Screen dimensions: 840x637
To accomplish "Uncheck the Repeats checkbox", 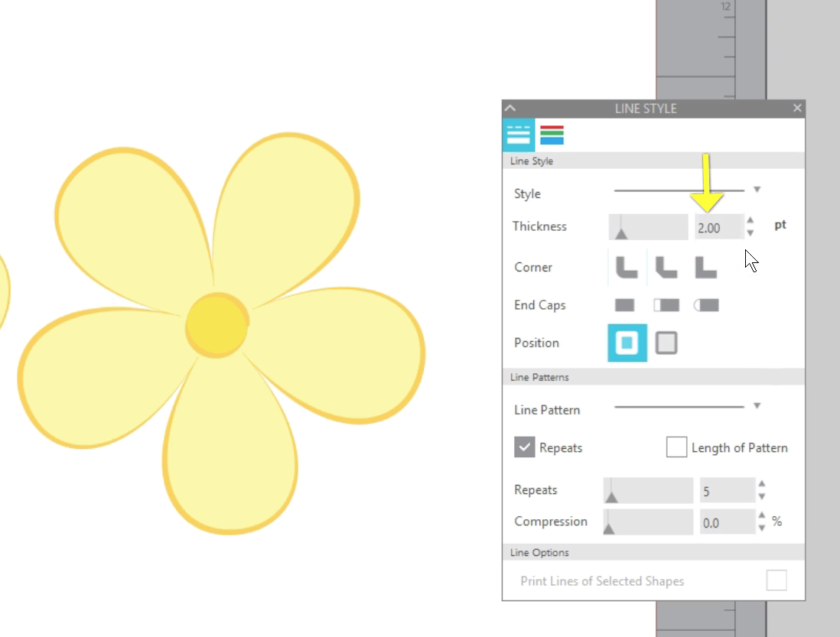I will pyautogui.click(x=525, y=447).
